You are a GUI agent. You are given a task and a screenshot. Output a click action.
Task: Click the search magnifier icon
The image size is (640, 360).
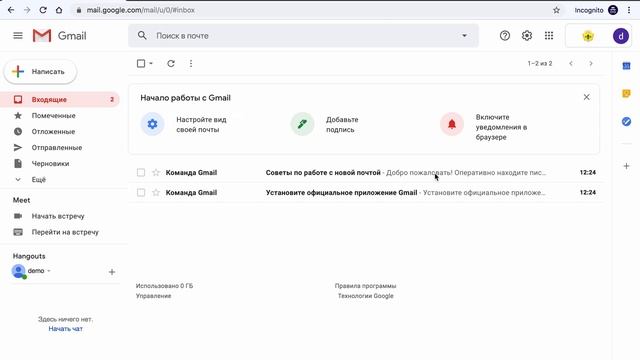[142, 36]
